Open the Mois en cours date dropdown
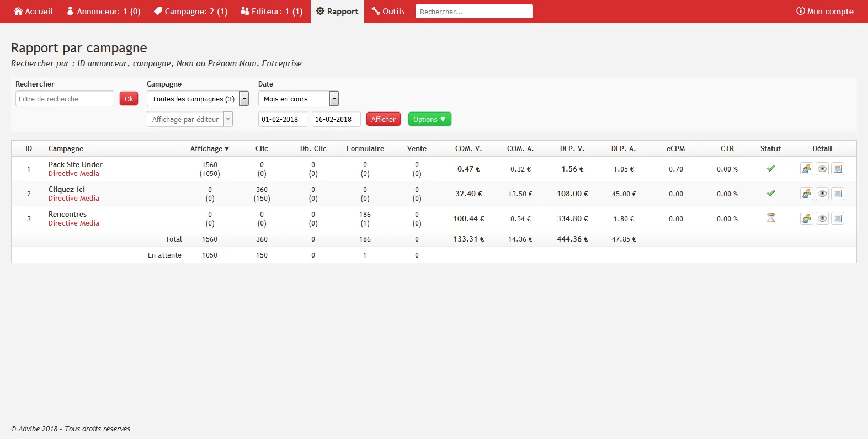 click(299, 99)
